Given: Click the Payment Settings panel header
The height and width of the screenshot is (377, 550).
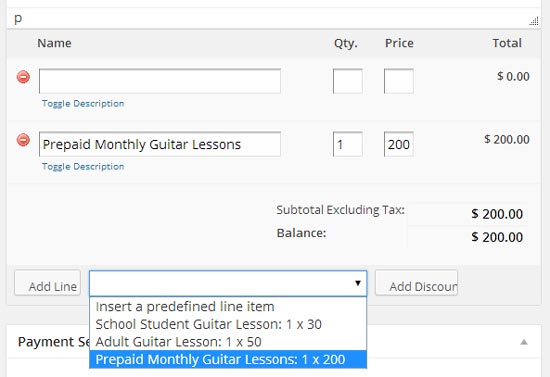Looking at the screenshot, I should [274, 342].
